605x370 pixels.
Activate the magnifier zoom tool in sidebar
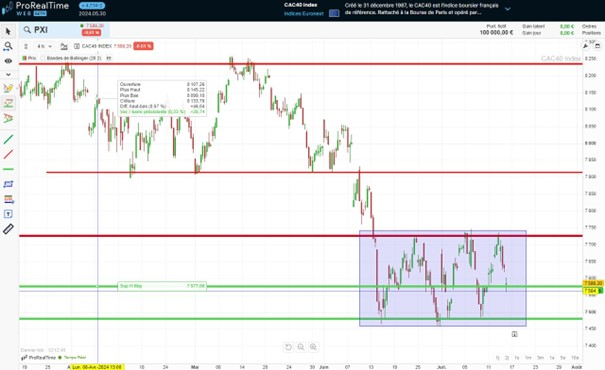8,46
